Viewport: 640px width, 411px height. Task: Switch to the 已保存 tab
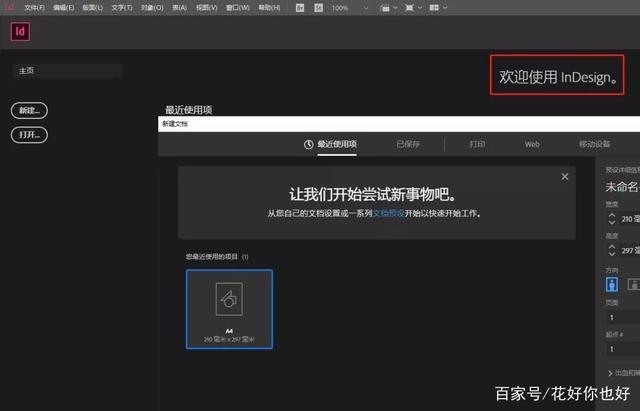pyautogui.click(x=408, y=144)
